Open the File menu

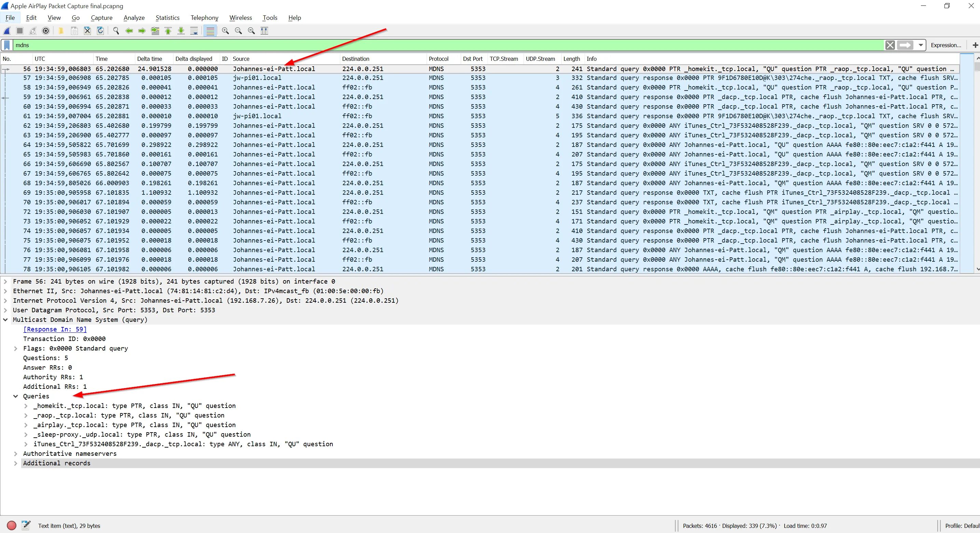10,17
